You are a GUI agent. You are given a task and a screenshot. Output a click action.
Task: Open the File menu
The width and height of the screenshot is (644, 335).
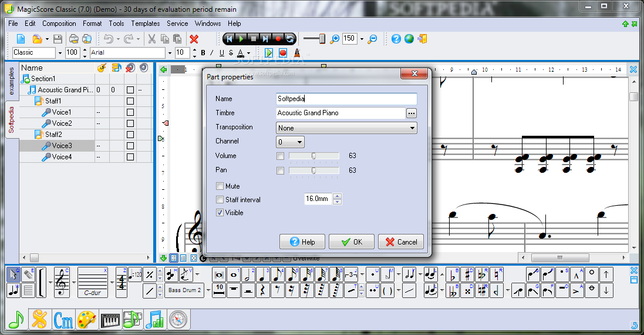click(x=13, y=24)
